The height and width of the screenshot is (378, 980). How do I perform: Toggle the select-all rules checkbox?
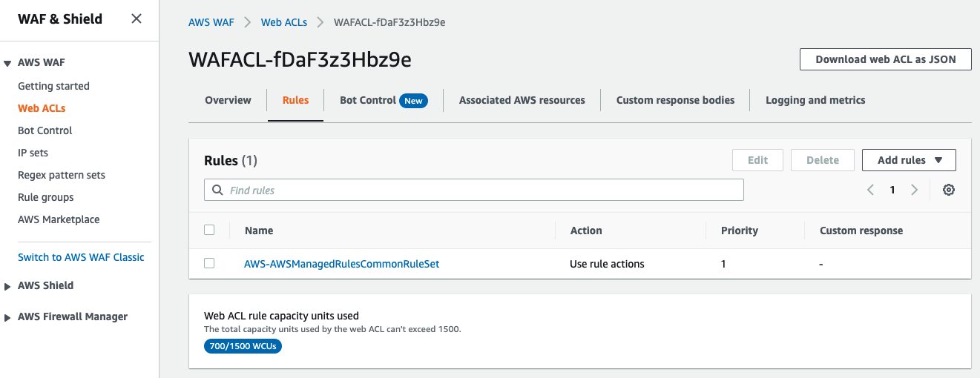point(209,230)
